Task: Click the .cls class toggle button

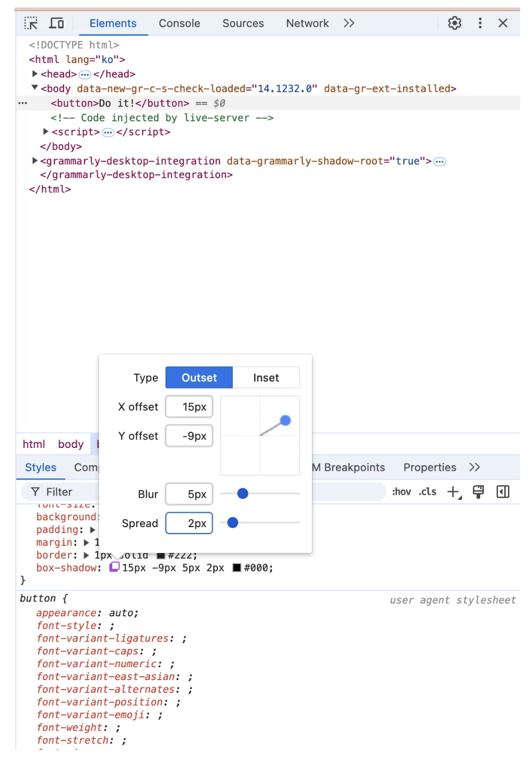Action: pos(427,492)
